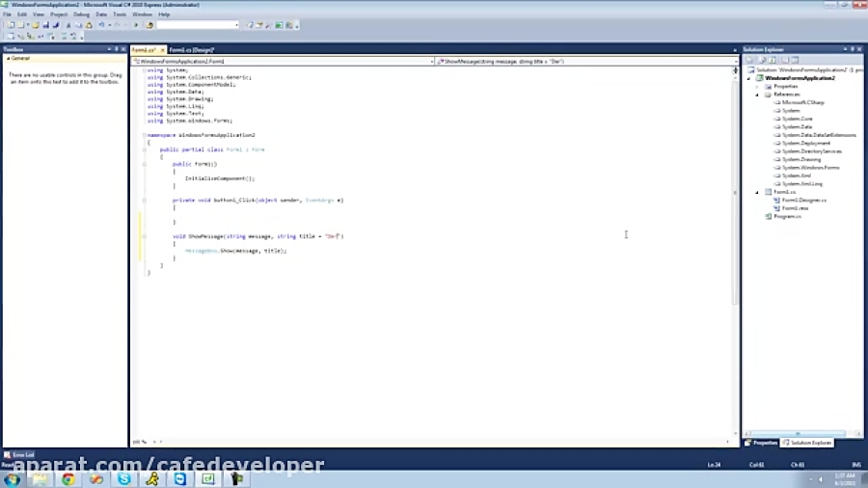
Task: Click the Refresh icon in Solution Explorer
Action: tap(773, 60)
